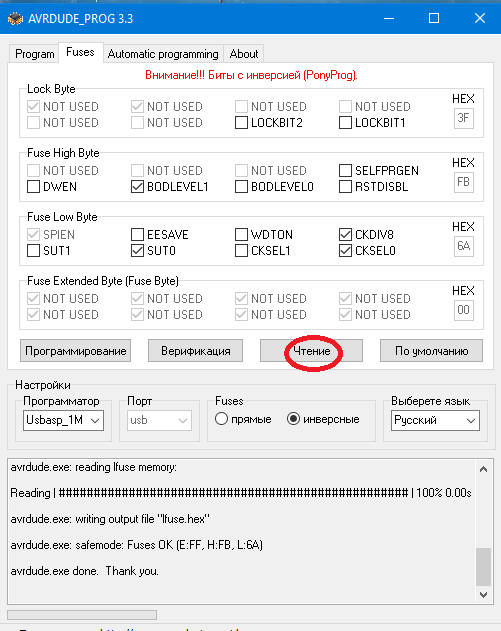This screenshot has width=501, height=631.
Task: Click the log scrollbar down arrow
Action: coord(484,594)
